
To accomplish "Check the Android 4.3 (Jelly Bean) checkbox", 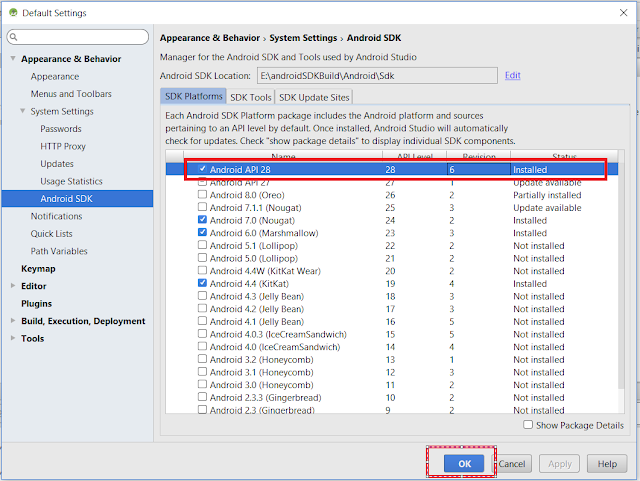I will 202,296.
